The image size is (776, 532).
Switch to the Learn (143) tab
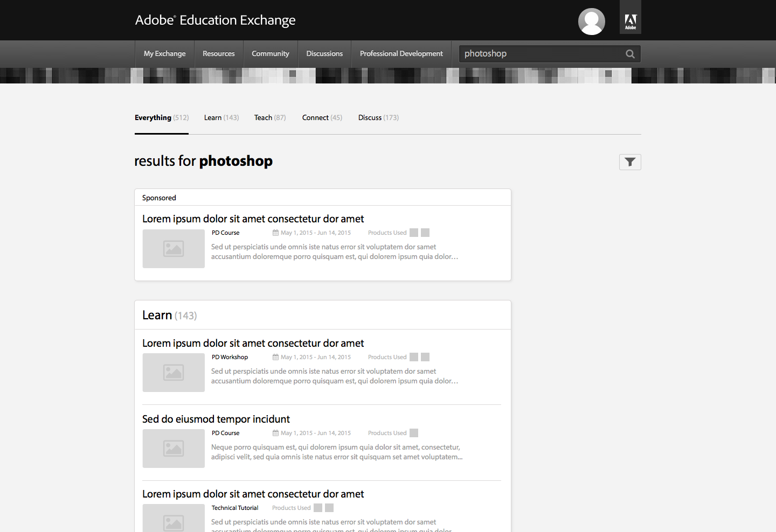pyautogui.click(x=221, y=117)
